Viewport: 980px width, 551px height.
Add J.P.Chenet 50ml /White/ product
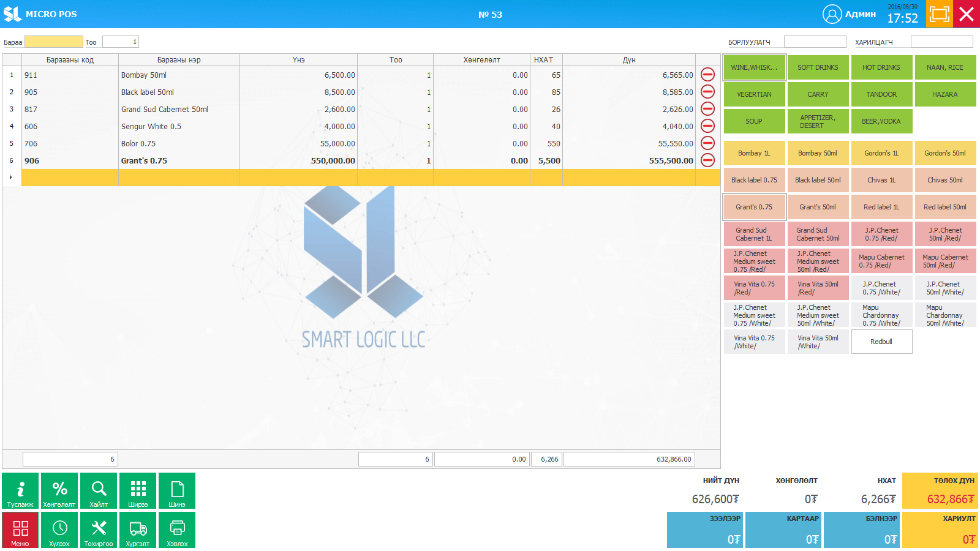pyautogui.click(x=945, y=288)
